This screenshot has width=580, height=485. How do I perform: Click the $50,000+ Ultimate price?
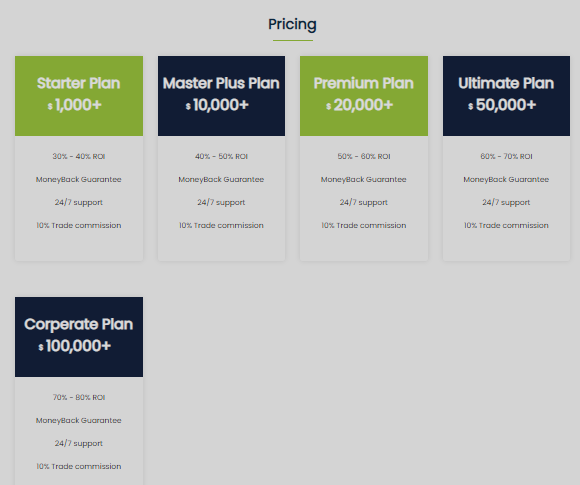pos(502,105)
